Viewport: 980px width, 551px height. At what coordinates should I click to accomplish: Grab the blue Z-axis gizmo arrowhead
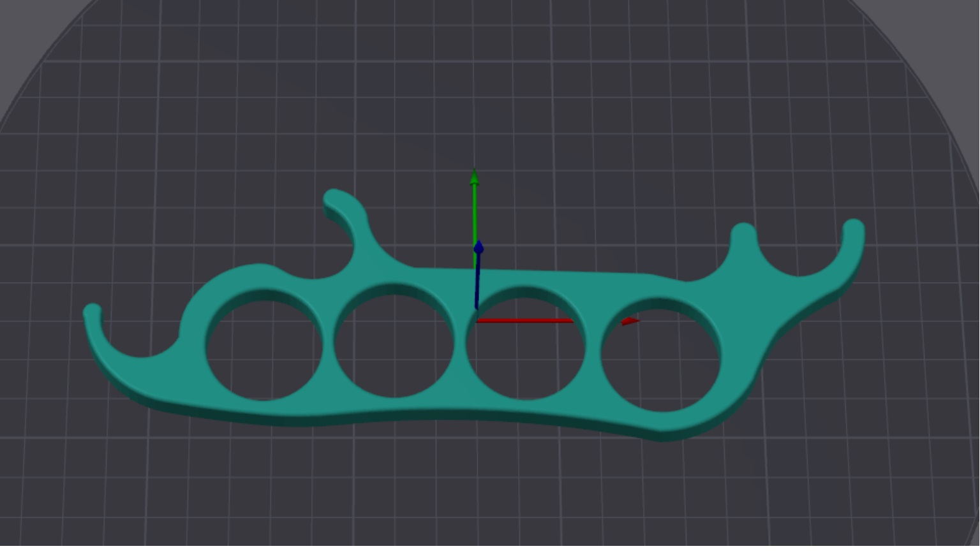[479, 247]
